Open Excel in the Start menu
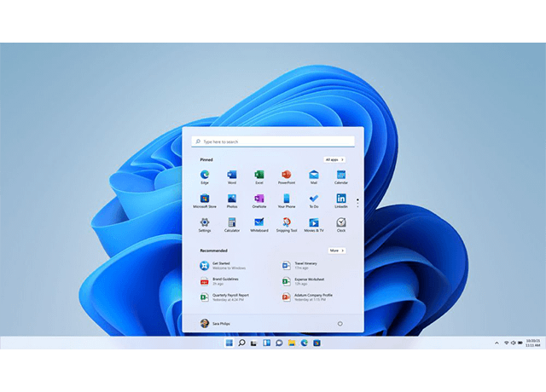546x392 pixels. coord(259,176)
